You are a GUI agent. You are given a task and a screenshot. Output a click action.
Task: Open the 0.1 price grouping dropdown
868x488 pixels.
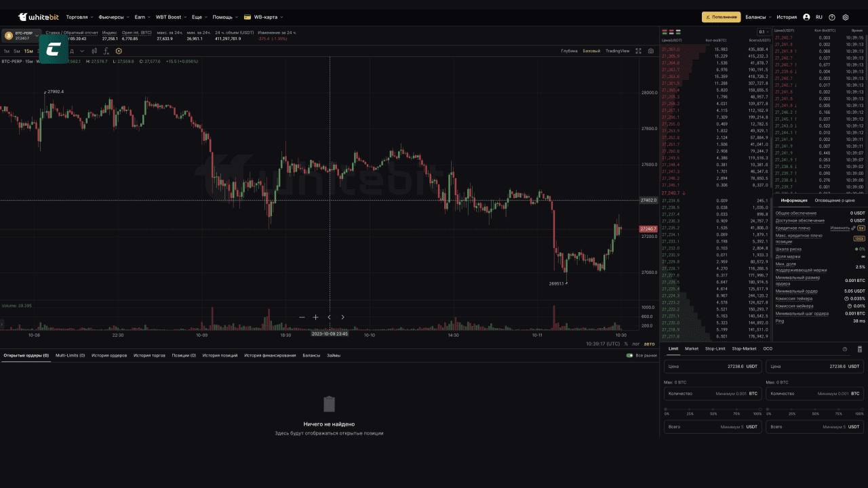point(764,32)
